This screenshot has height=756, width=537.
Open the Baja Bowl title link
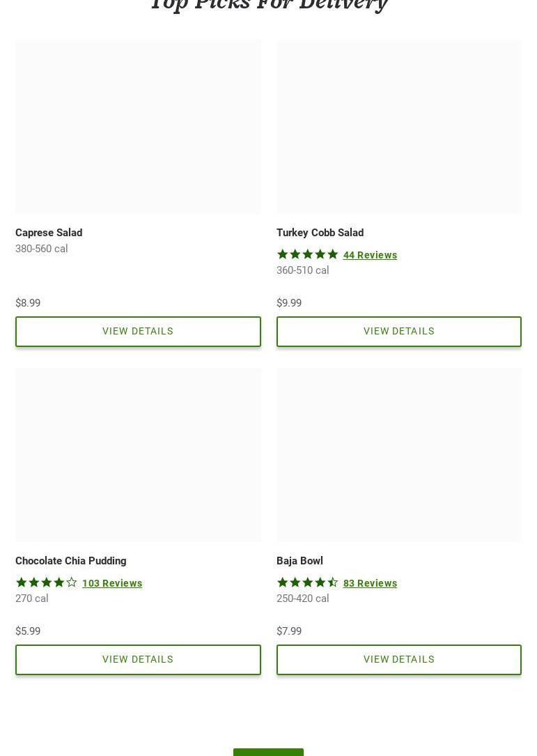[299, 561]
